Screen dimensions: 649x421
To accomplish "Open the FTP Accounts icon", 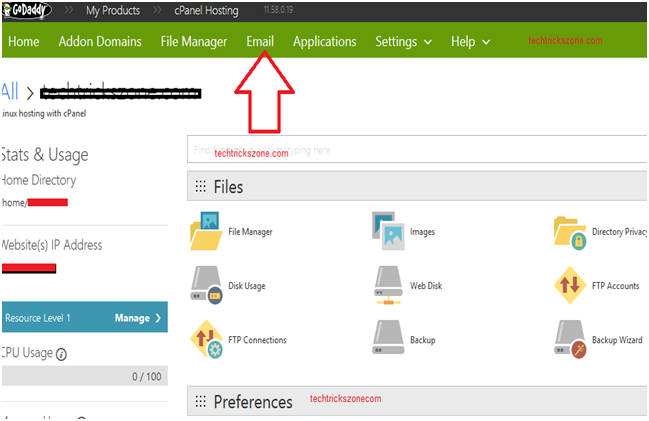I will (569, 285).
